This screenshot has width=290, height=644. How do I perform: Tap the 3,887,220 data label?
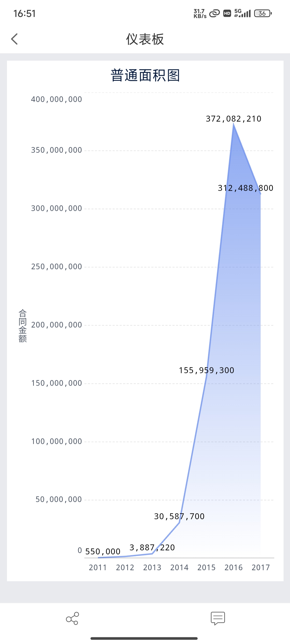pos(152,548)
